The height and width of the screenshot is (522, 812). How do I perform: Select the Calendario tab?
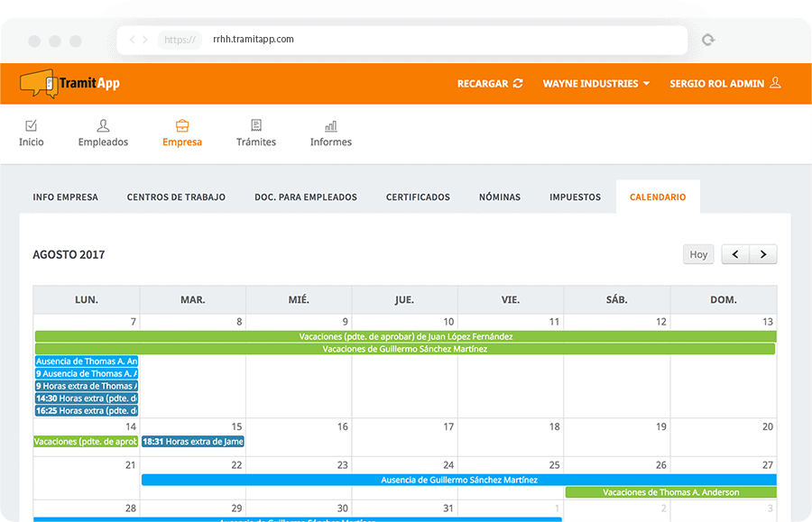(658, 197)
